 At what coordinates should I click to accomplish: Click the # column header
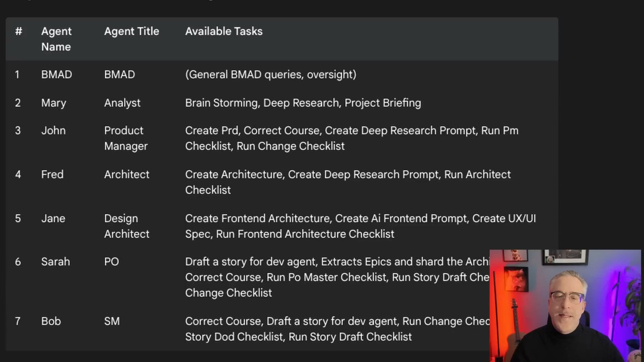click(x=19, y=31)
